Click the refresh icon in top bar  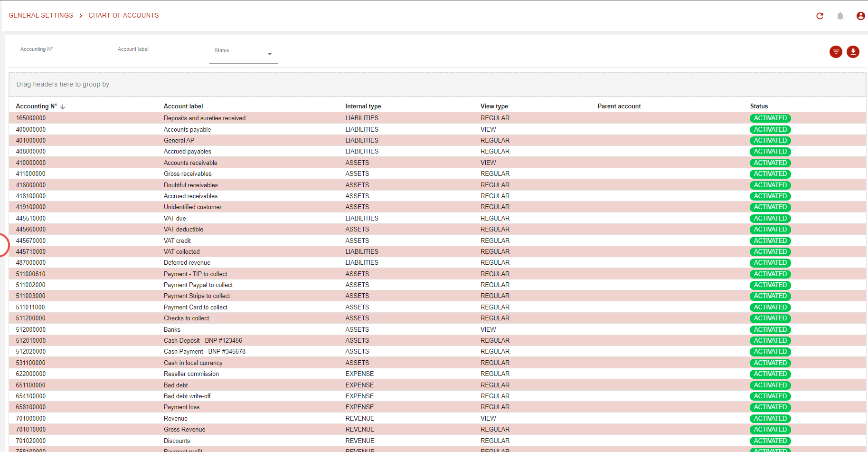pyautogui.click(x=820, y=16)
